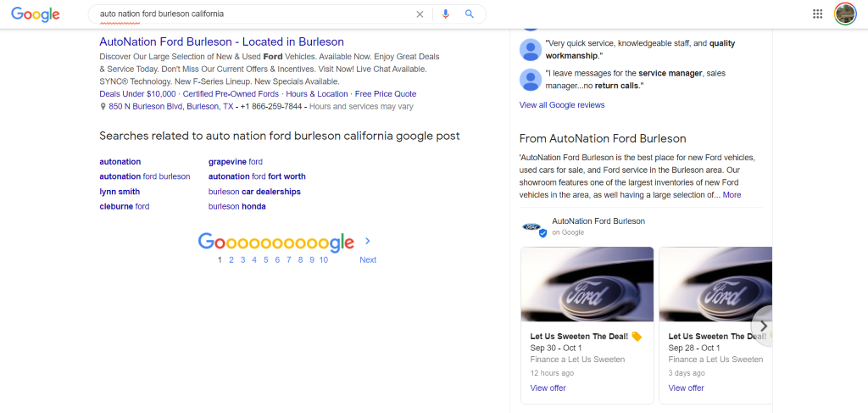868x413 pixels.
Task: Go to results page 2
Action: [231, 260]
